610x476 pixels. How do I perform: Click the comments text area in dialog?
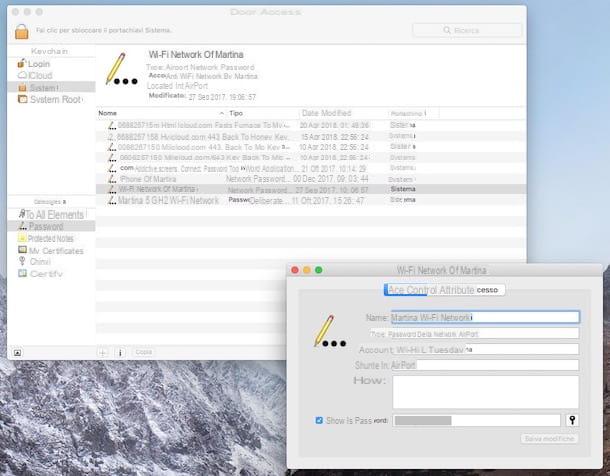tap(486, 392)
